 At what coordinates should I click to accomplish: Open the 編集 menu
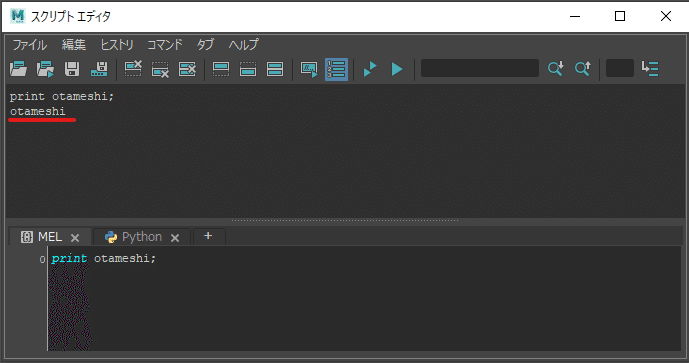pos(73,45)
